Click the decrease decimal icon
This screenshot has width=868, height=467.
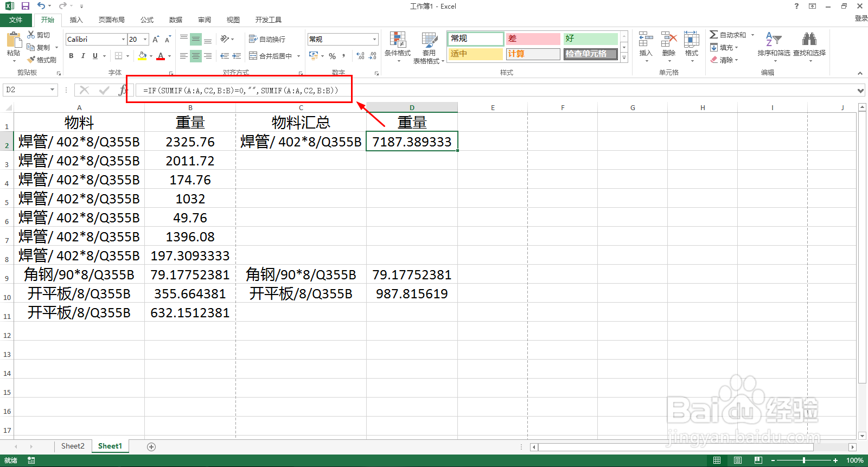372,56
